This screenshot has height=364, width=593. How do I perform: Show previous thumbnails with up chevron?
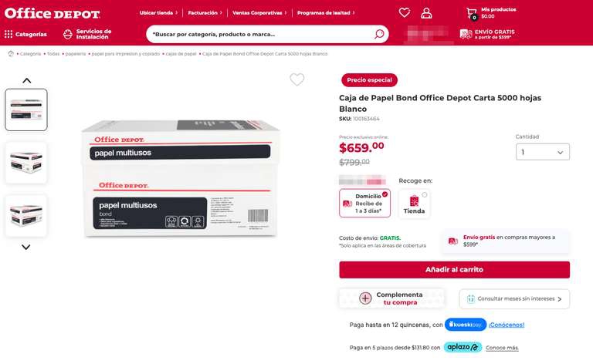[26, 80]
